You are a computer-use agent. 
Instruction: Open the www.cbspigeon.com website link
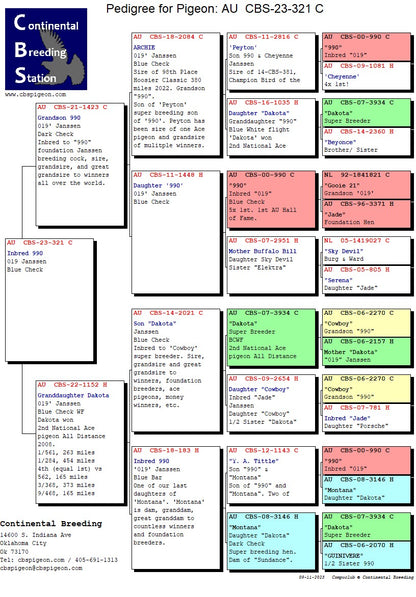click(x=35, y=94)
